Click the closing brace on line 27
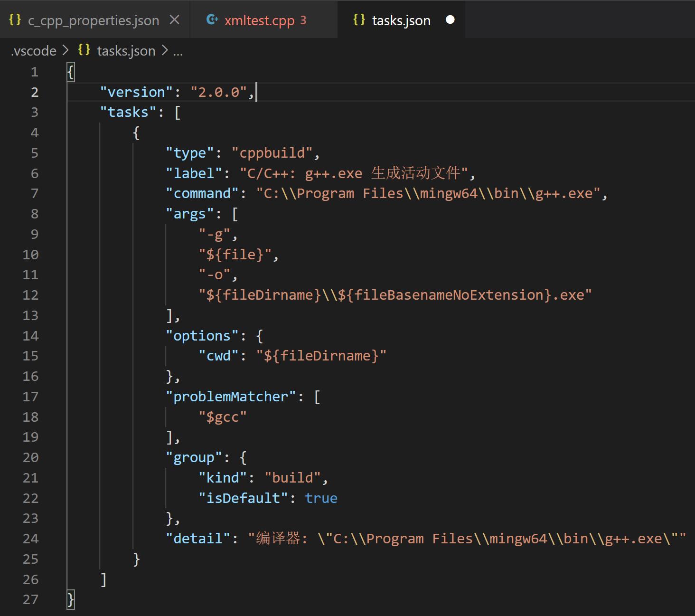The height and width of the screenshot is (616, 695). pos(71,599)
